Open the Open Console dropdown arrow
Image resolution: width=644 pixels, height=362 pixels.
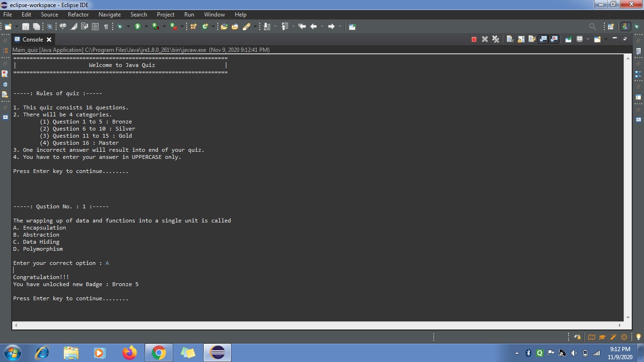[606, 39]
